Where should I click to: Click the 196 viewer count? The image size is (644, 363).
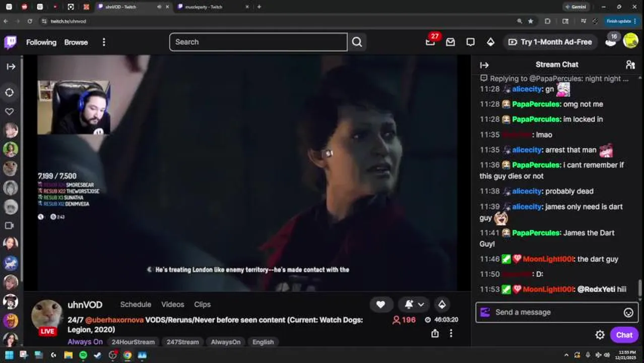click(x=404, y=320)
